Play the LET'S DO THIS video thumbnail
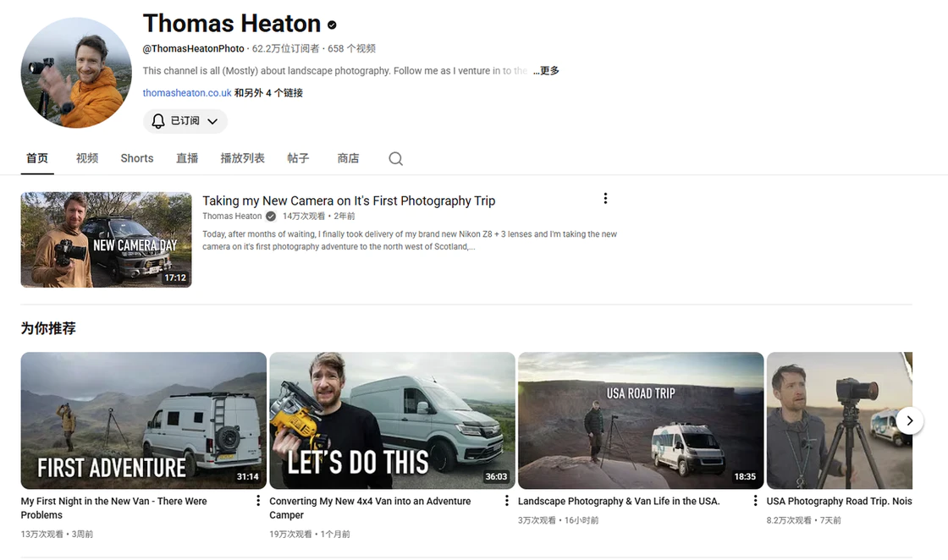The height and width of the screenshot is (560, 948). 392,420
